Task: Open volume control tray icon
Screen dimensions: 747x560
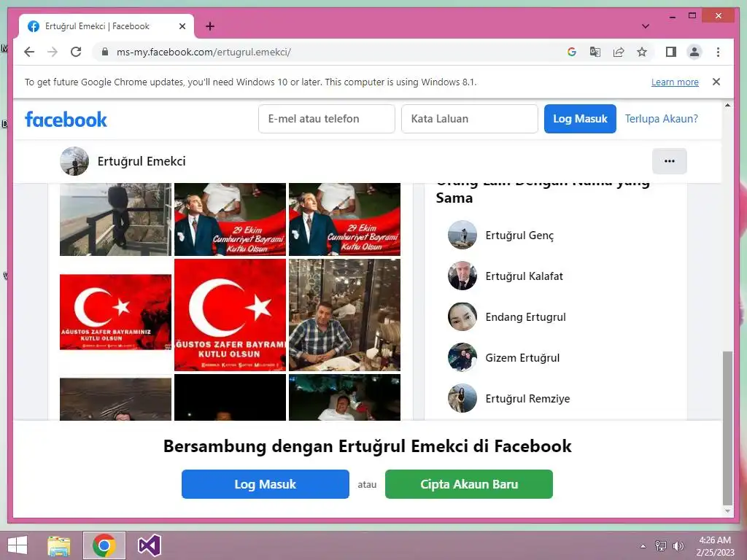Action: [678, 546]
